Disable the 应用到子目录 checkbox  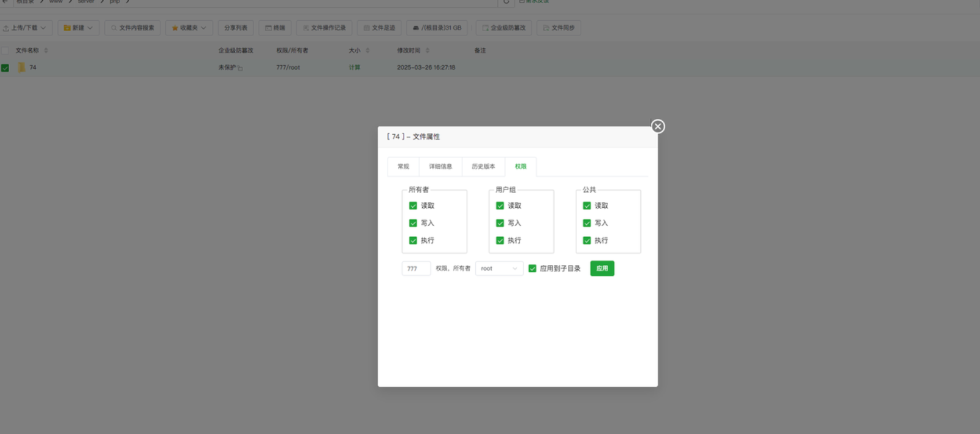click(532, 268)
